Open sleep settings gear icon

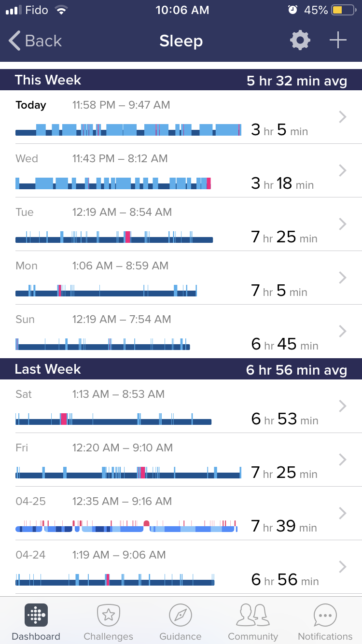pos(300,41)
